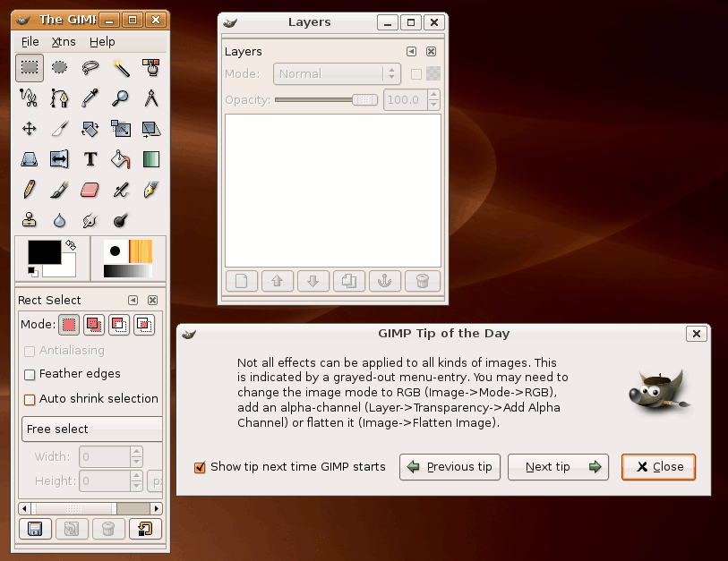Open the Free select dropdown
Image resolution: width=728 pixels, height=561 pixels.
click(x=91, y=429)
